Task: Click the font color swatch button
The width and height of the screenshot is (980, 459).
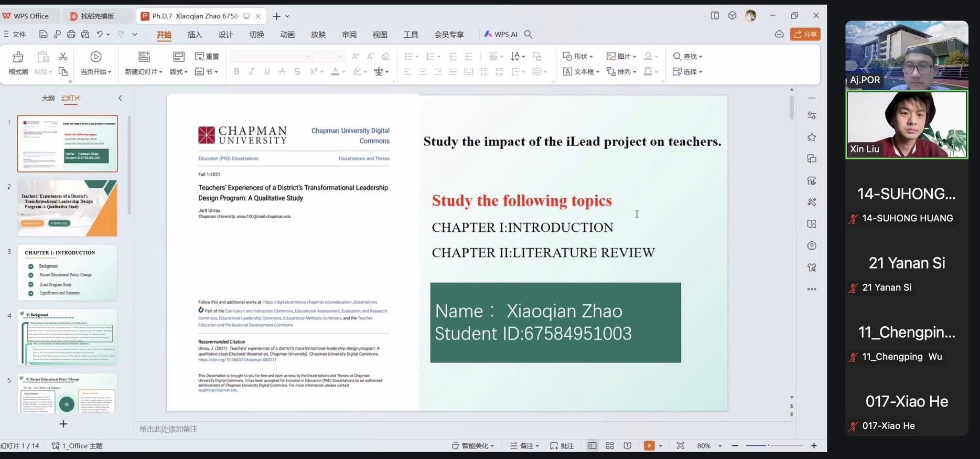Action: click(x=335, y=71)
